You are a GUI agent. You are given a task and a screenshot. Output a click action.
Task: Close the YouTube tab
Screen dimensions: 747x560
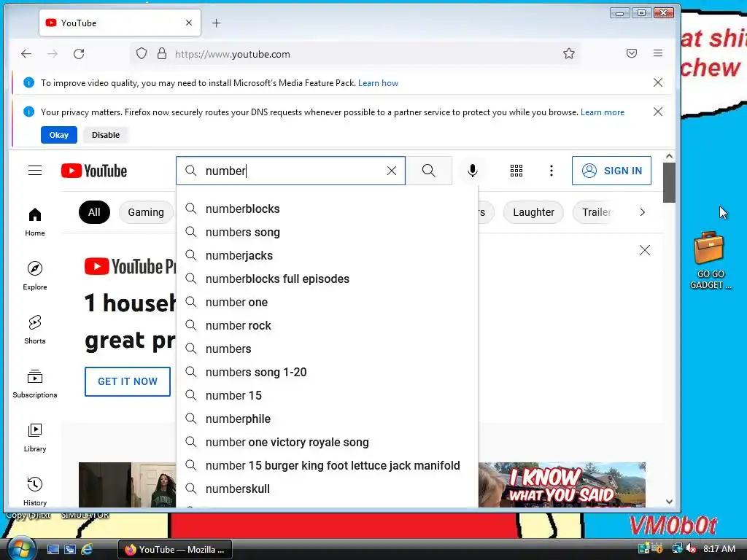189,23
